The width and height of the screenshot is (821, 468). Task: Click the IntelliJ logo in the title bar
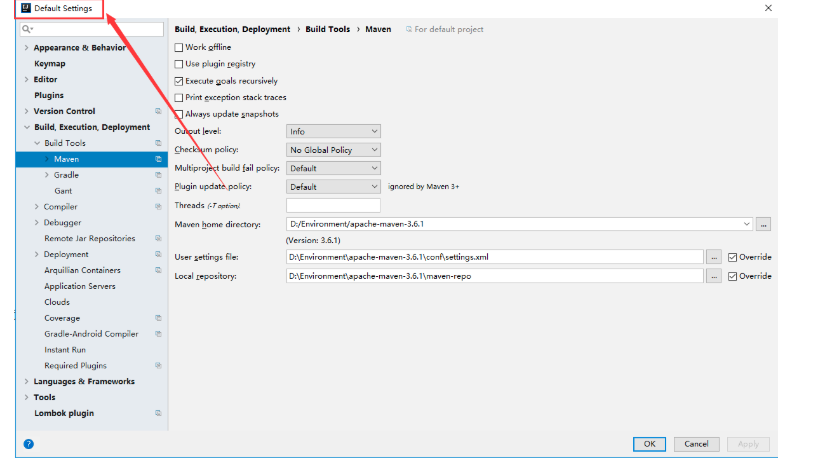coord(26,8)
